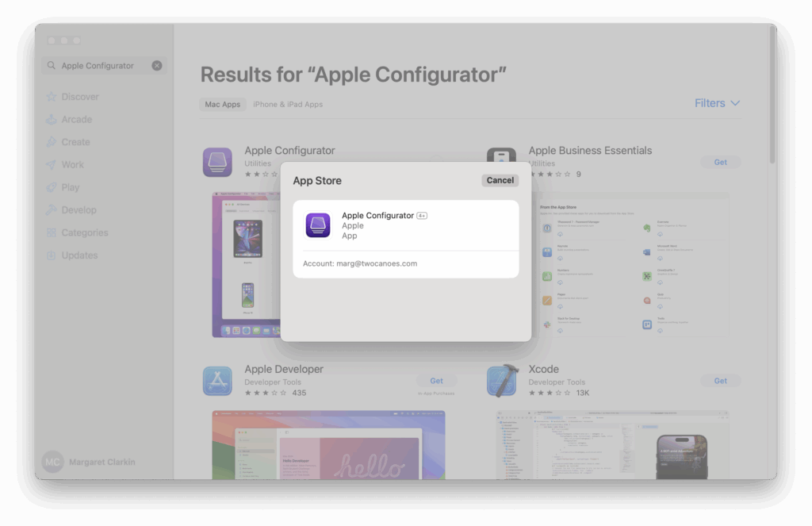This screenshot has width=812, height=526.
Task: Click the Apple Configurator icon in dialog
Action: coord(318,225)
